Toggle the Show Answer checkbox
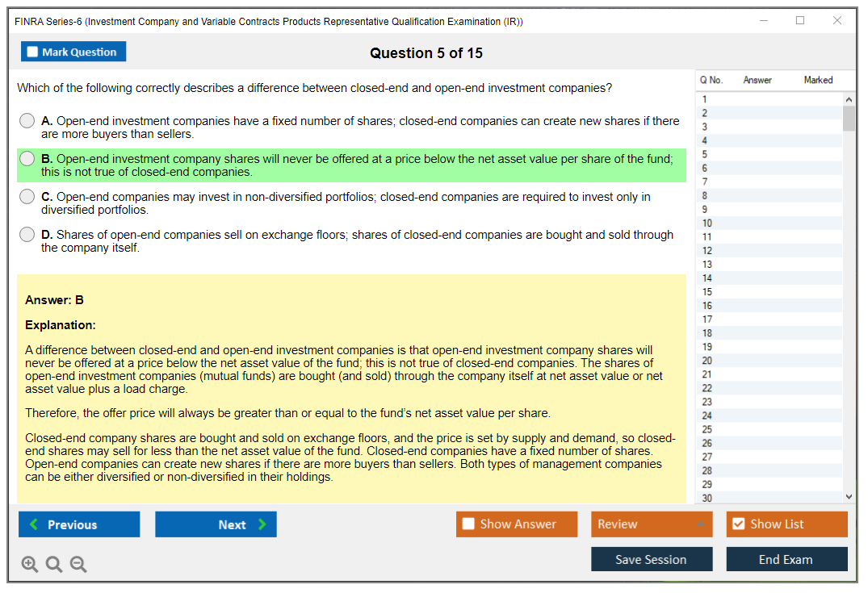Viewport: 868px width, 593px height. point(469,524)
